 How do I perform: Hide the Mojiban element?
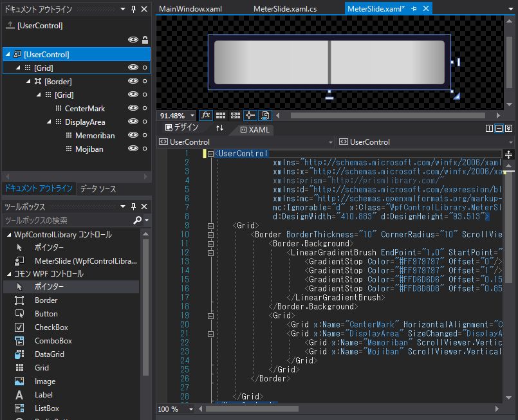coord(133,149)
